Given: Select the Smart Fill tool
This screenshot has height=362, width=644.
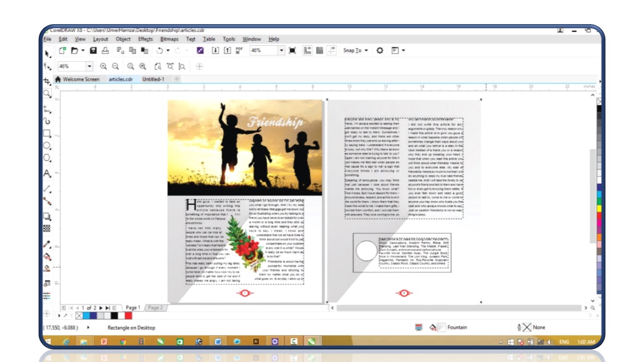Looking at the screenshot, I should click(47, 269).
